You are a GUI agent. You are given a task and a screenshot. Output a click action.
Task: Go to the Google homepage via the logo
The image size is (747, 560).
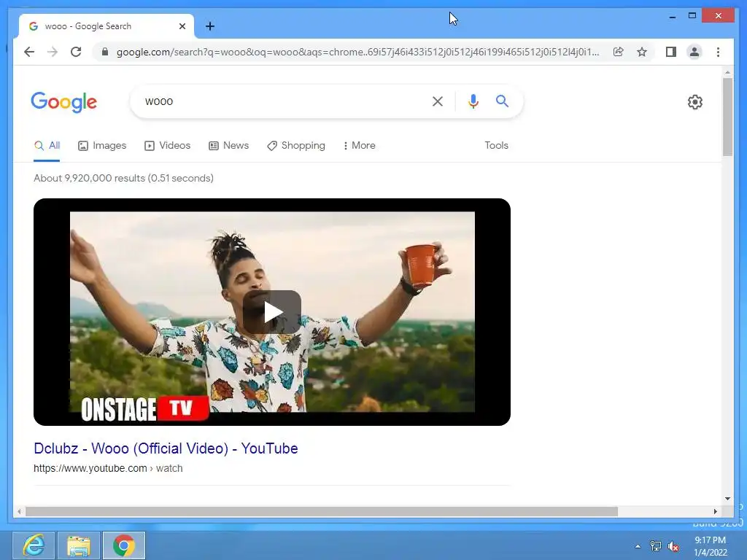(64, 102)
